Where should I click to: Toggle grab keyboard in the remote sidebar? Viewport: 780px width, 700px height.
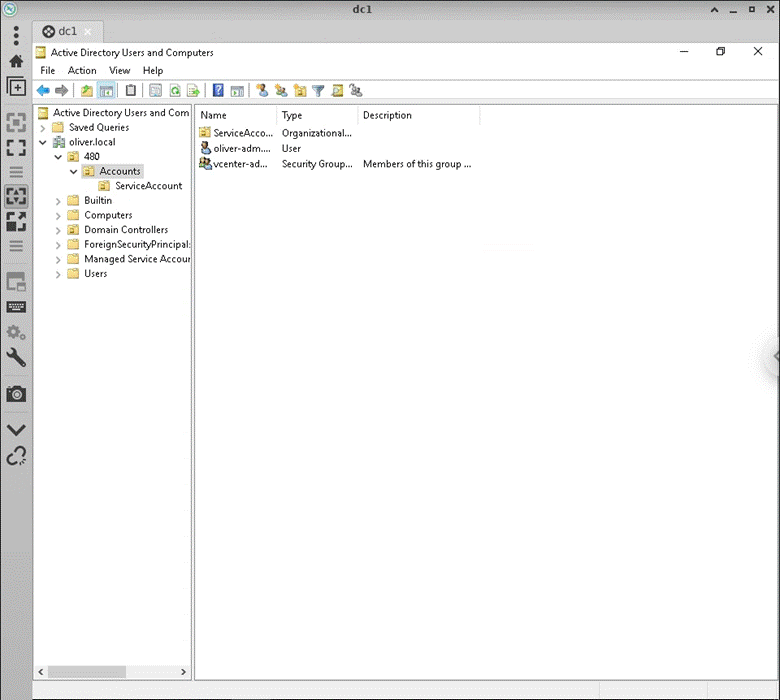[16, 307]
